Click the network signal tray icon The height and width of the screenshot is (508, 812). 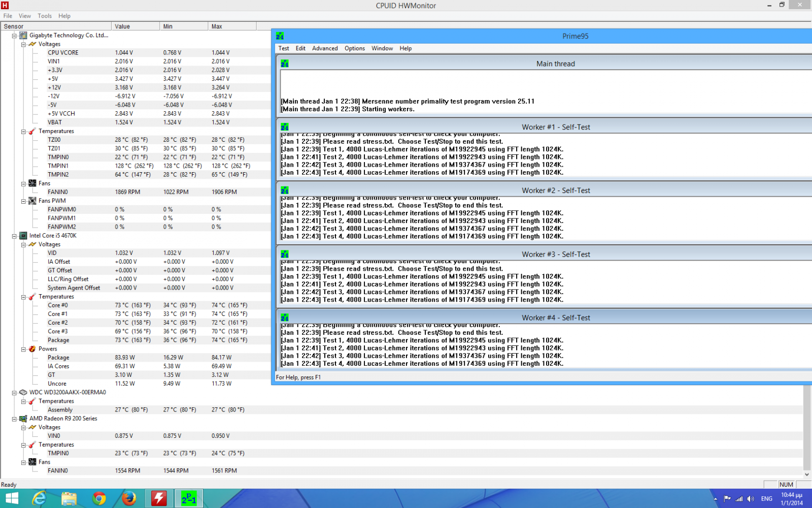[x=739, y=499]
